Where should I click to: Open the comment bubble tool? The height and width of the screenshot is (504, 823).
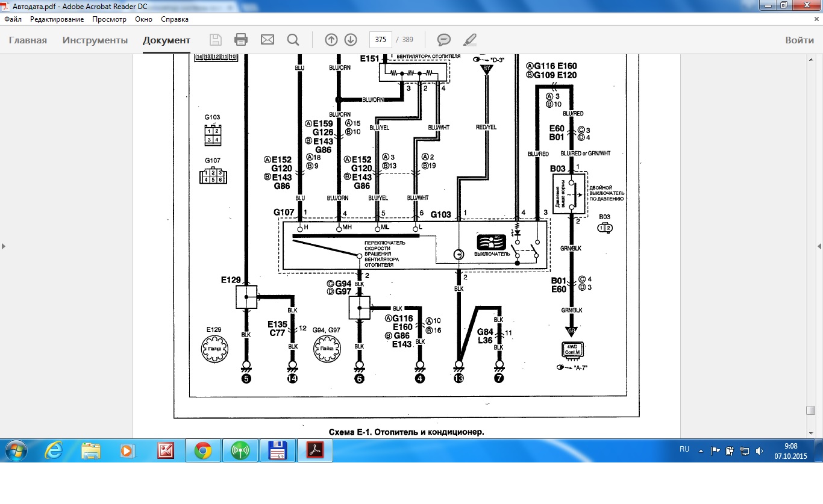[x=444, y=40]
